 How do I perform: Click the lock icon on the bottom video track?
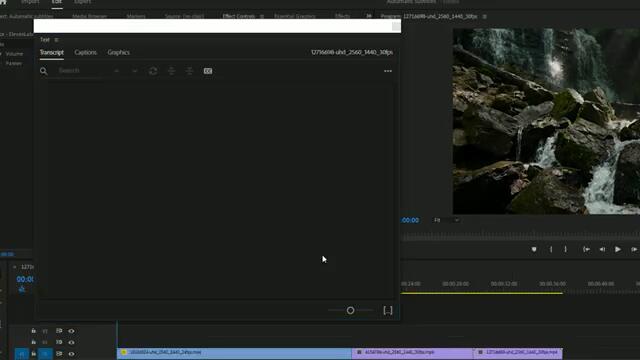[33, 353]
